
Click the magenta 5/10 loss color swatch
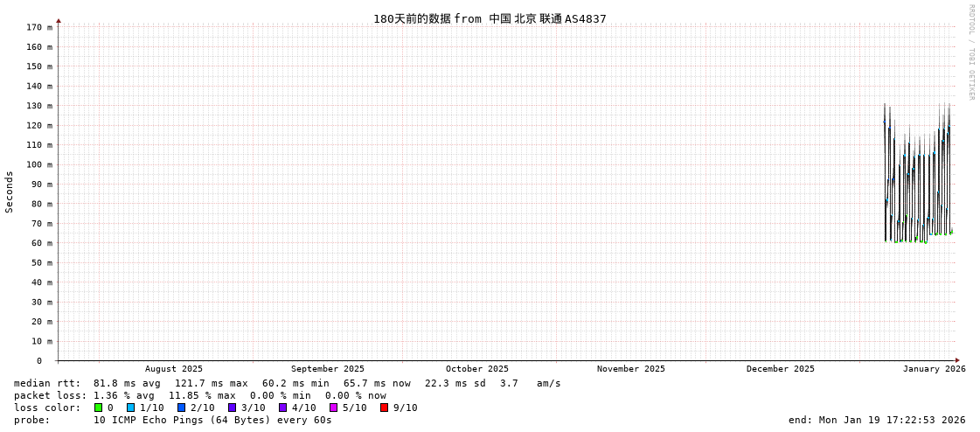[333, 408]
